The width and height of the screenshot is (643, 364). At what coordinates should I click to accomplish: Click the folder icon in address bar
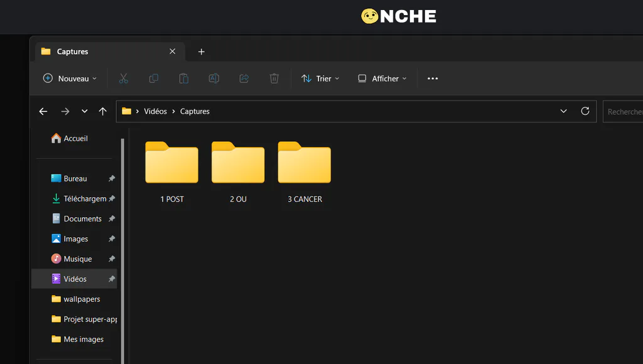pos(127,112)
